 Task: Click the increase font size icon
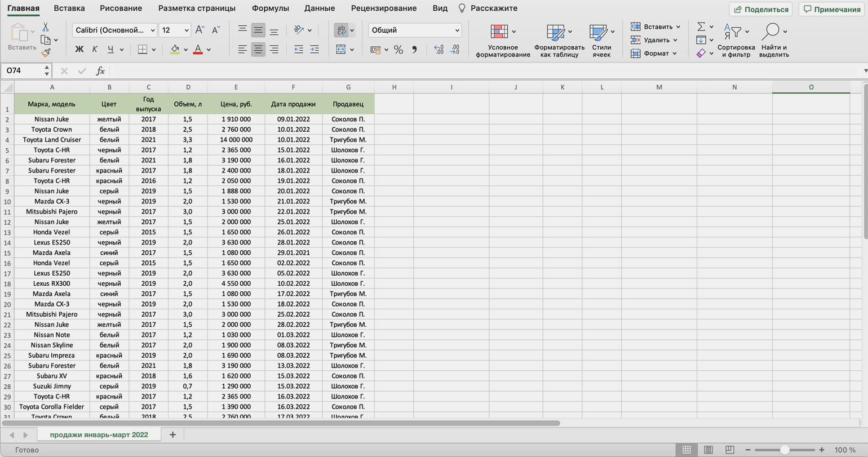(x=200, y=30)
